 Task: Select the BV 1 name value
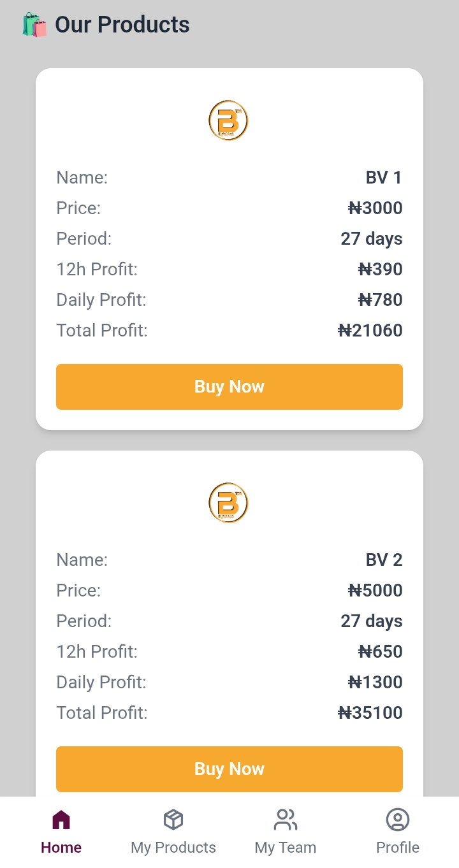pyautogui.click(x=384, y=178)
